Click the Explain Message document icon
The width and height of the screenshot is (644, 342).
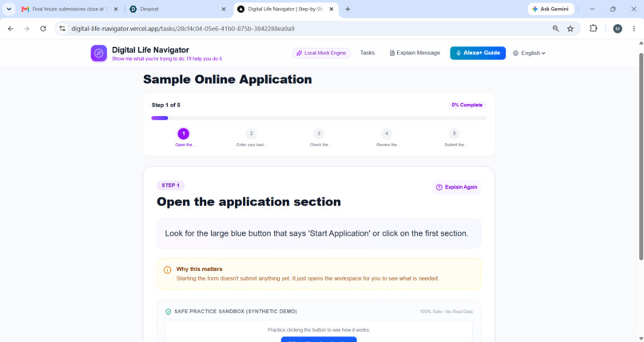point(392,53)
